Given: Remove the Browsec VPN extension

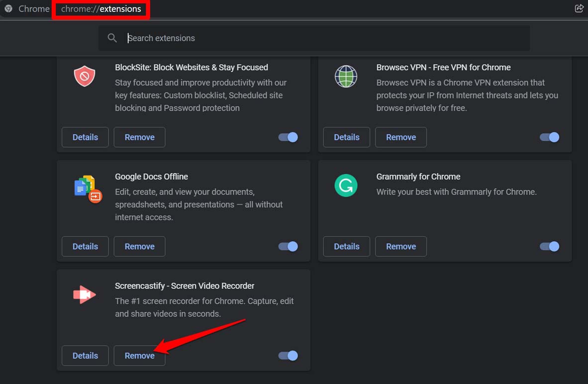Looking at the screenshot, I should [400, 137].
